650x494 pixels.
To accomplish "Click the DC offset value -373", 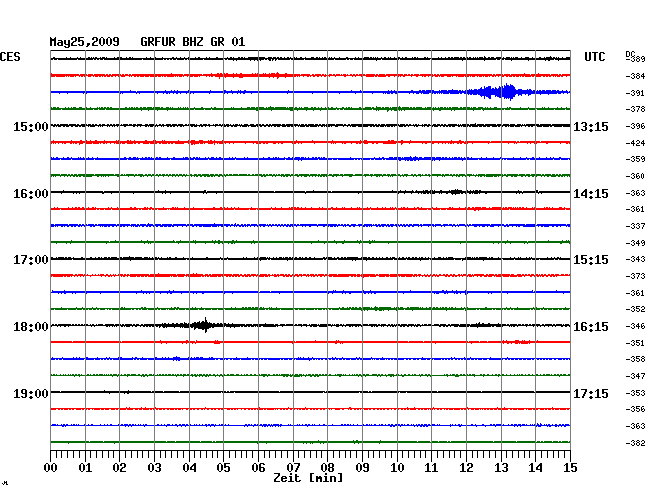I will tap(635, 276).
